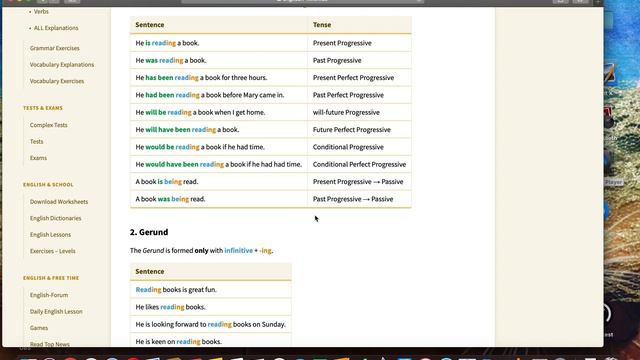Viewport: 640px width, 360px height.
Task: Go to English Dictionaries
Action: 56,218
